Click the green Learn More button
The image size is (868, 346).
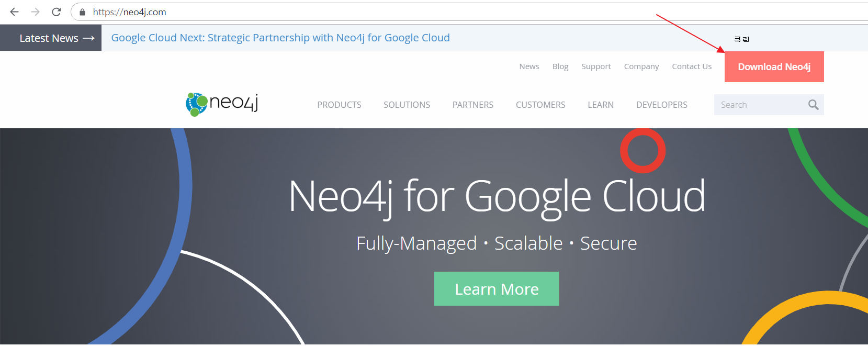[x=497, y=288]
